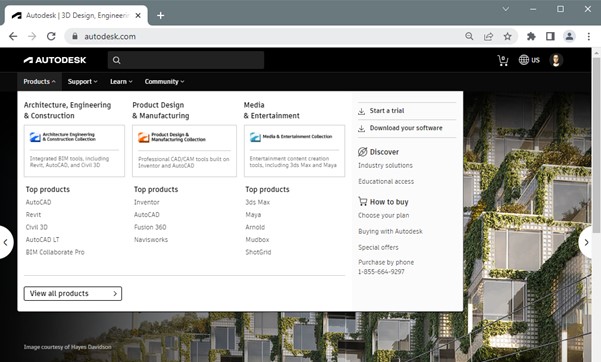601x362 pixels.
Task: Click View all products button
Action: tap(73, 293)
